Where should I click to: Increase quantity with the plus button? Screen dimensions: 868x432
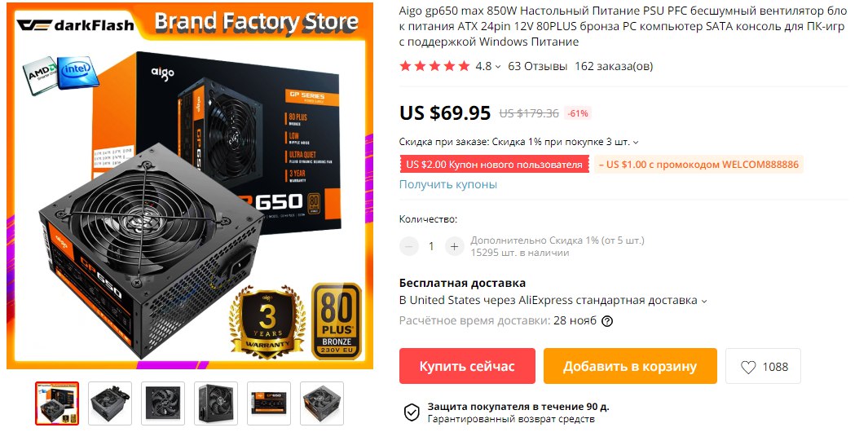click(x=454, y=246)
